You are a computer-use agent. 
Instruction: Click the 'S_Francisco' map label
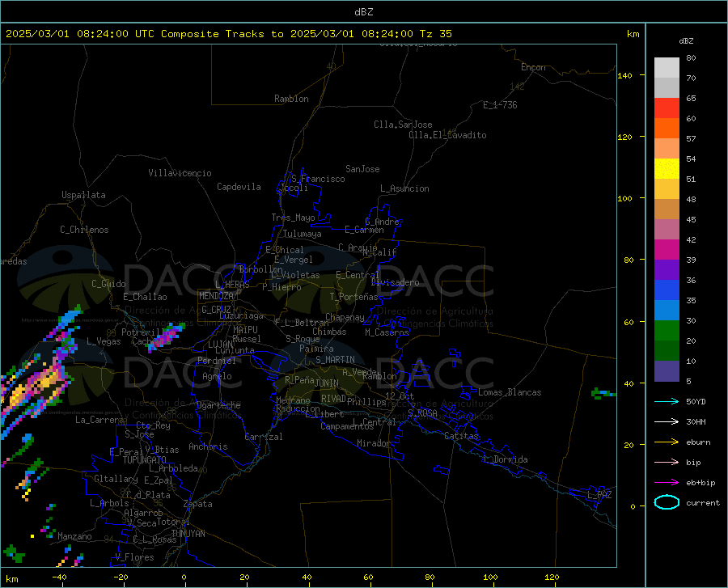pos(318,179)
